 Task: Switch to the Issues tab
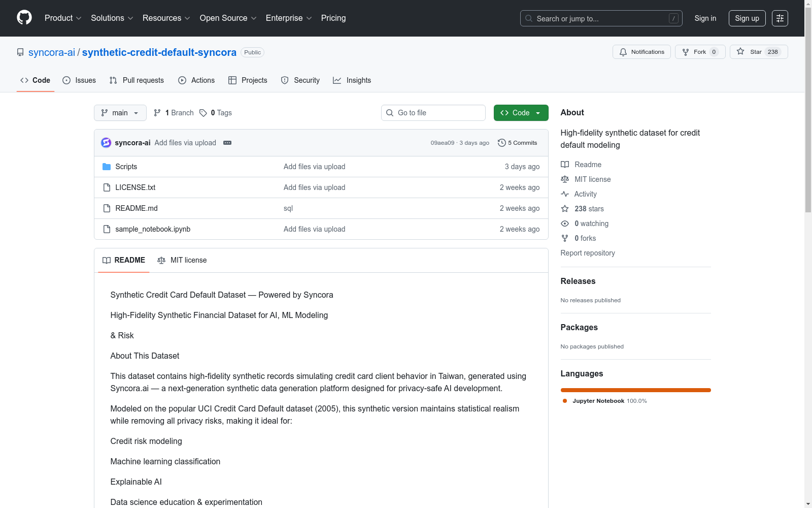pos(79,80)
